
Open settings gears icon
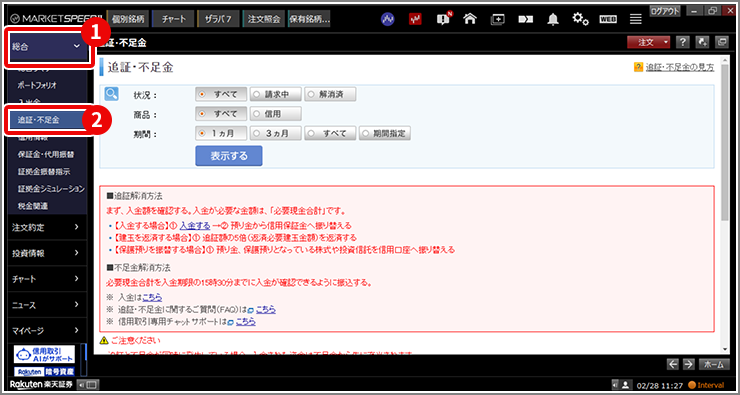tap(580, 19)
